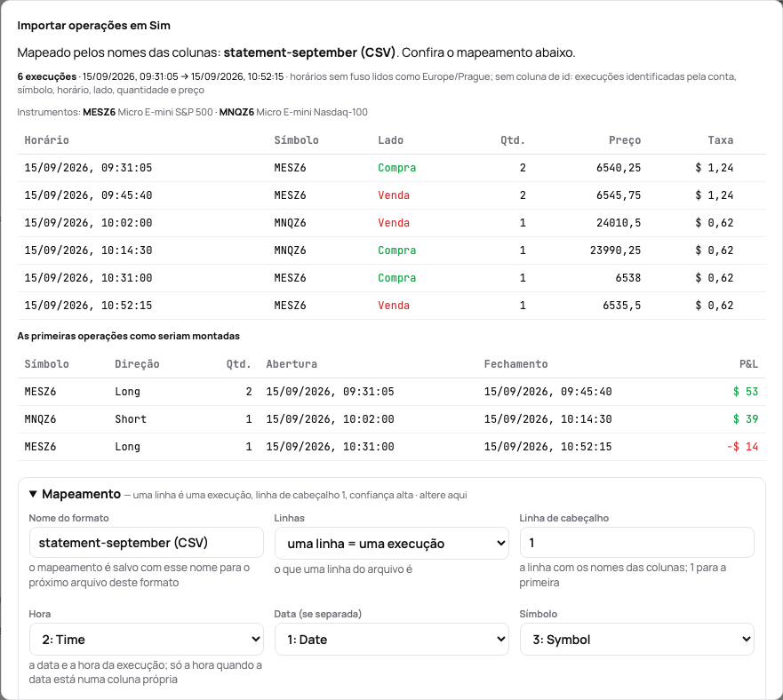Select bold statement-september (CSV) in the summary sentence
Viewport: 783px width, 700px height.
(309, 52)
